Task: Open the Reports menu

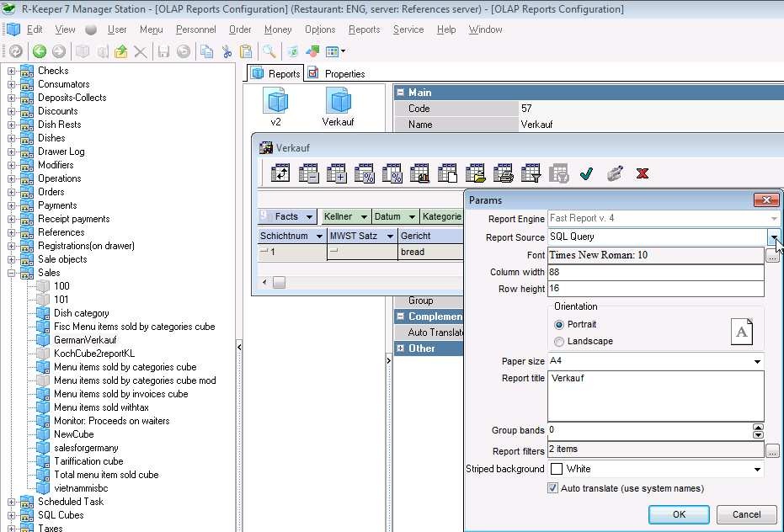Action: pos(364,29)
